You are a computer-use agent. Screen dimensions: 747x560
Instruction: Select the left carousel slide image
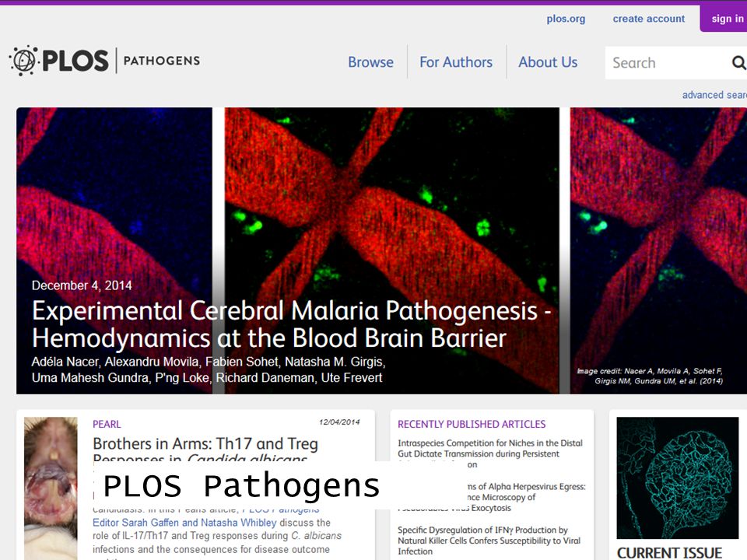point(114,250)
